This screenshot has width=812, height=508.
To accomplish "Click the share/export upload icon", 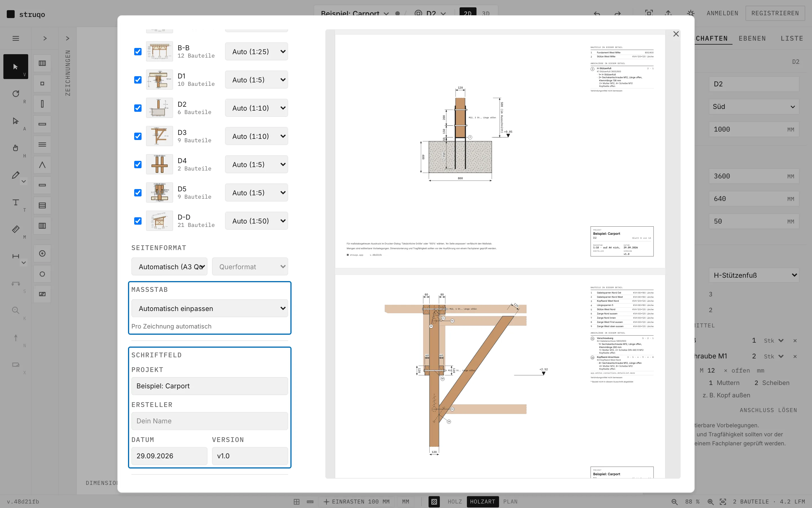I will pyautogui.click(x=668, y=13).
